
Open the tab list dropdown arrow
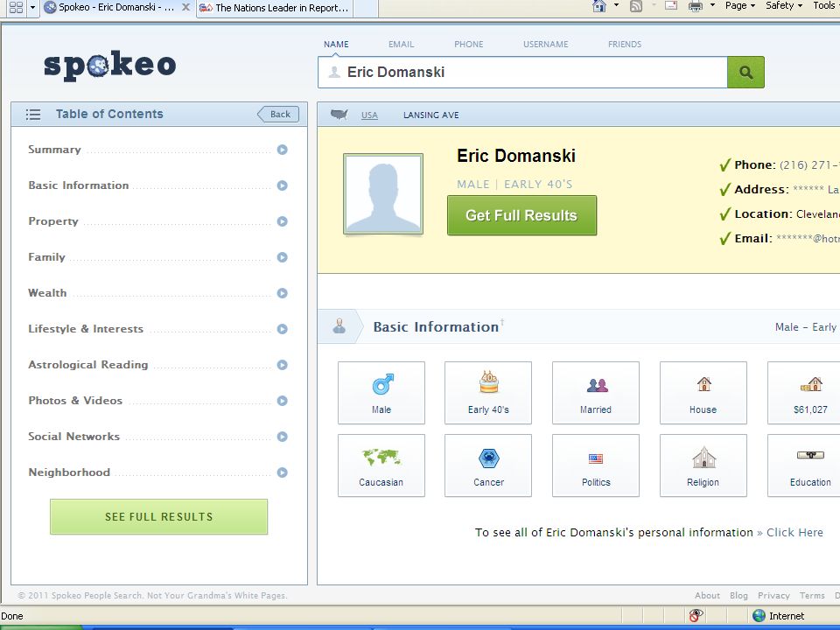point(33,8)
